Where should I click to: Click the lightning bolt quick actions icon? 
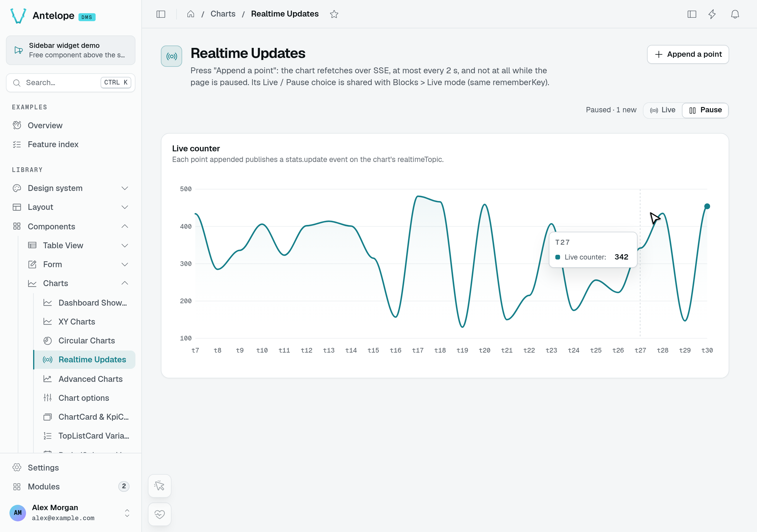pos(712,14)
